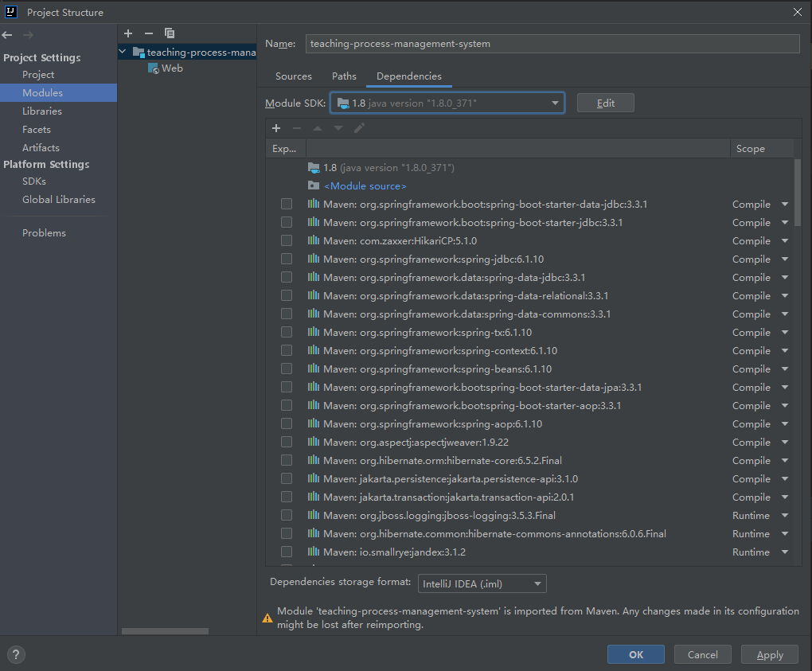Open scope dropdown for spring-data-commons
The image size is (812, 671).
click(x=785, y=314)
